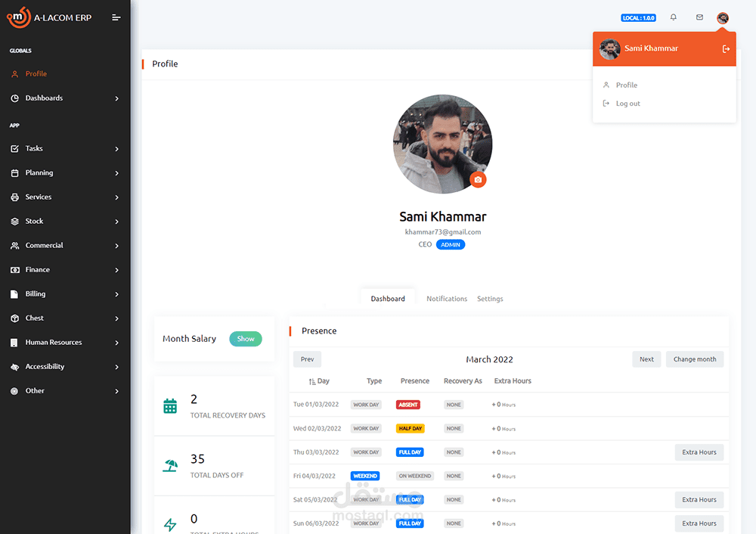Expand the Services submenu chevron
This screenshot has width=756, height=534.
[x=116, y=197]
